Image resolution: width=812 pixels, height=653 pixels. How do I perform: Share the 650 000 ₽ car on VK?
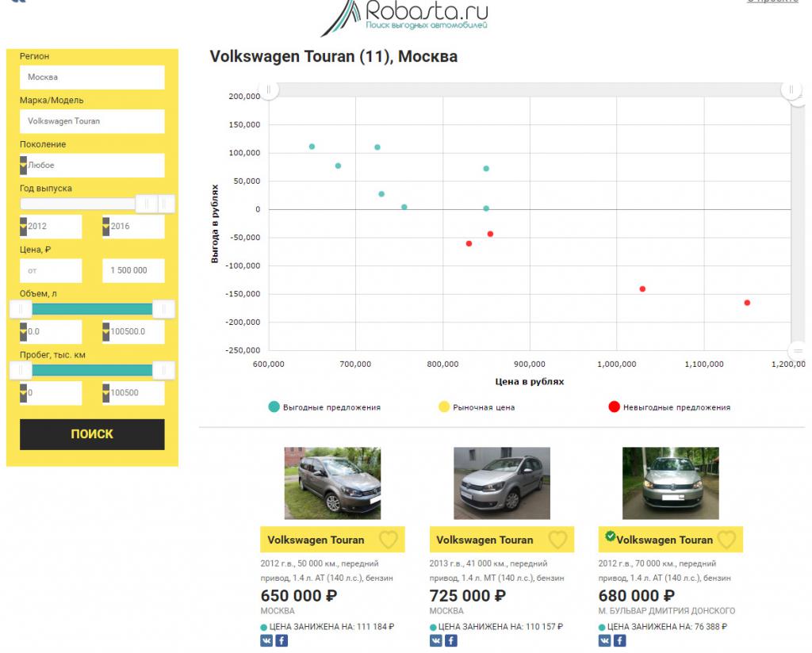coord(266,640)
